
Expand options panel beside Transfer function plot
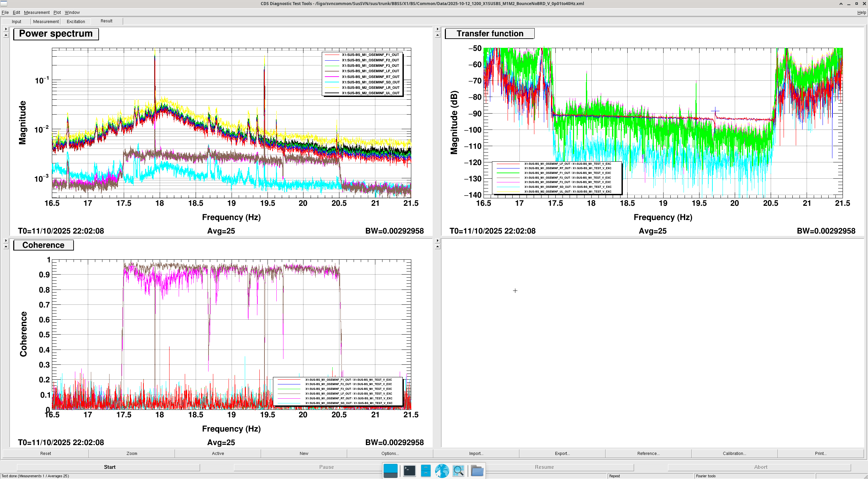click(x=437, y=29)
